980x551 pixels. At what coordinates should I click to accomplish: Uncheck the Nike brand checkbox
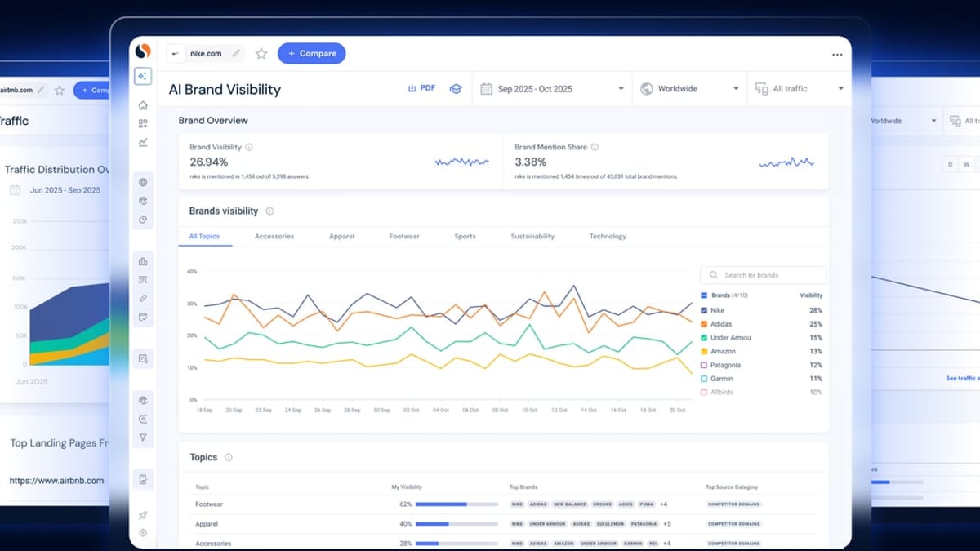coord(704,310)
